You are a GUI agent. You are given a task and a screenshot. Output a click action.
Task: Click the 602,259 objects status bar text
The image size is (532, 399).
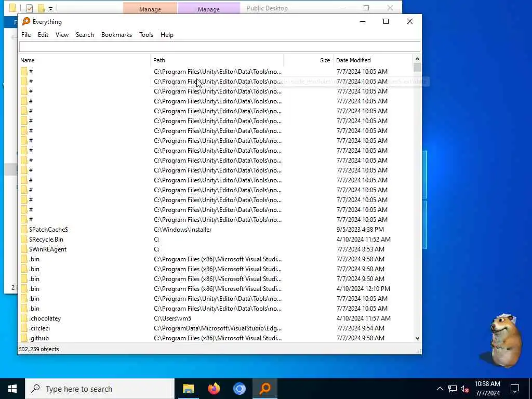coord(38,349)
